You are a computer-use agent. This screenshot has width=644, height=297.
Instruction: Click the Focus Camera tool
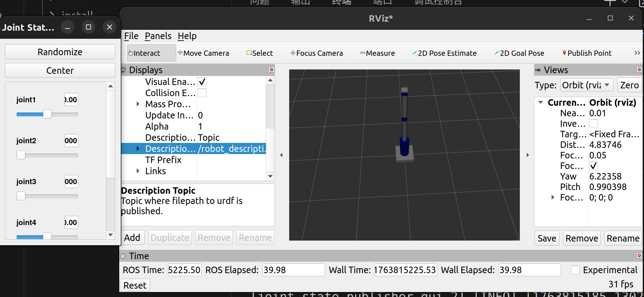click(x=316, y=53)
